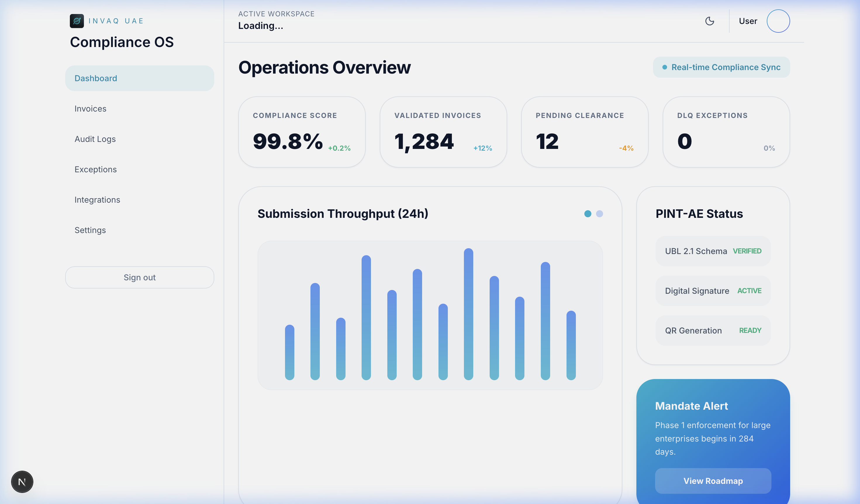Click the tallest bar in the throughput chart

coord(468,314)
